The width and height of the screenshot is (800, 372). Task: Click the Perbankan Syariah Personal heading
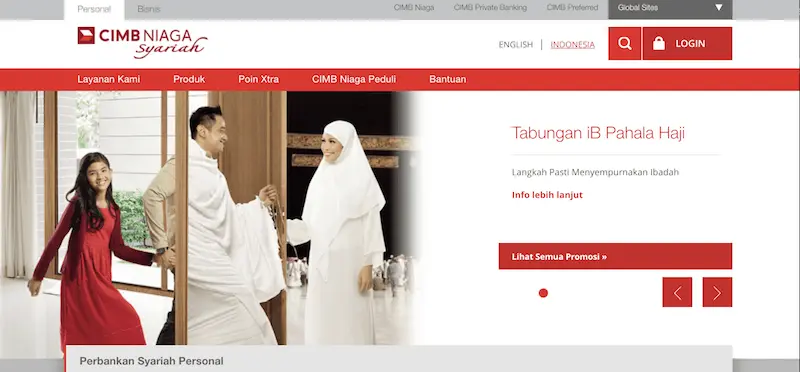[x=152, y=361]
